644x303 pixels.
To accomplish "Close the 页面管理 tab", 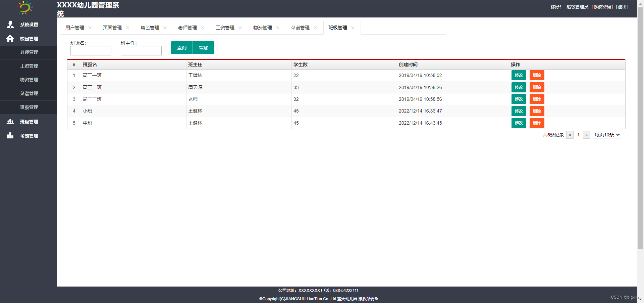I will tap(127, 28).
